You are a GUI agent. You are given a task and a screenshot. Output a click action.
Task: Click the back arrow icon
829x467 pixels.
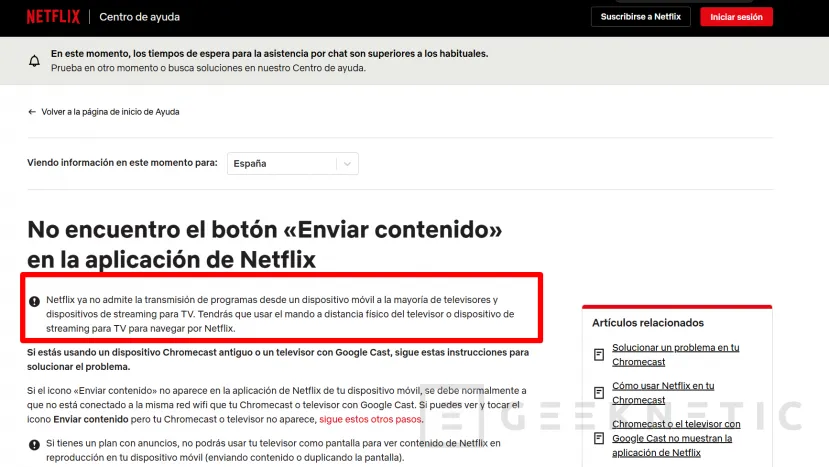pyautogui.click(x=32, y=112)
